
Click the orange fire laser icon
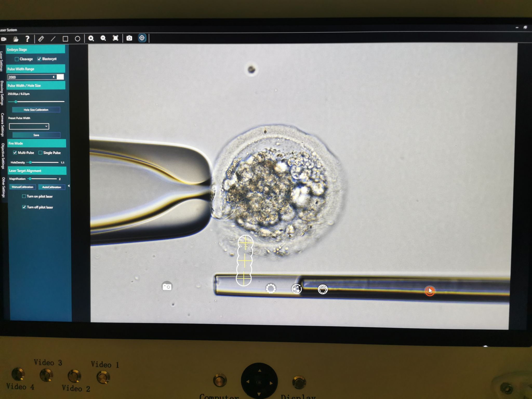[x=430, y=291]
